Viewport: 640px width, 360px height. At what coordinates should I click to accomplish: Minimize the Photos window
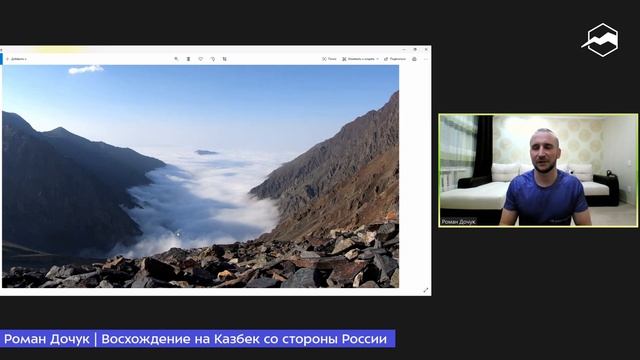[404, 49]
